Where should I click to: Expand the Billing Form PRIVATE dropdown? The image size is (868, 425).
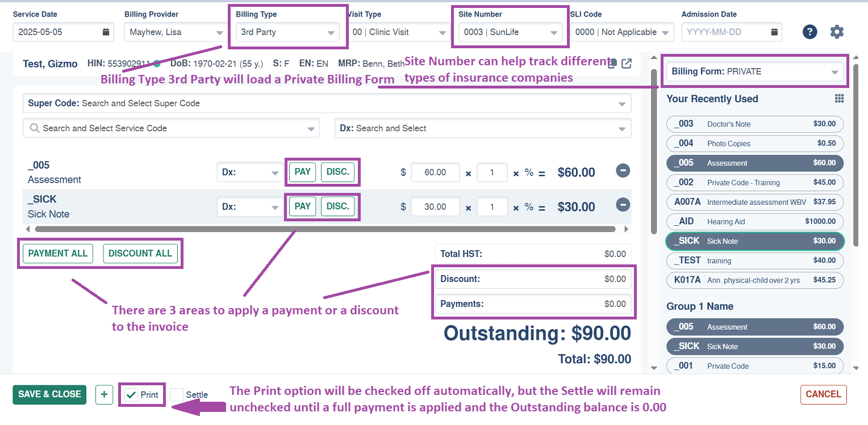pos(755,72)
